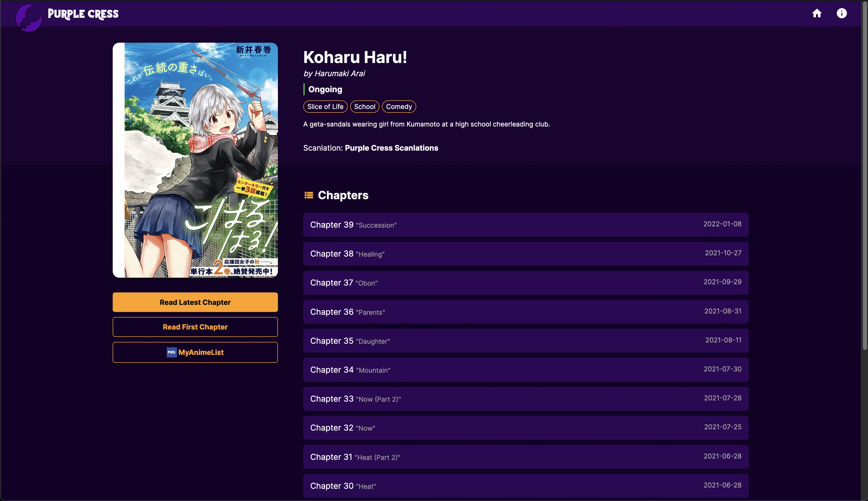Open Chapter 37 "Obon"
The image size is (868, 501).
(x=525, y=283)
